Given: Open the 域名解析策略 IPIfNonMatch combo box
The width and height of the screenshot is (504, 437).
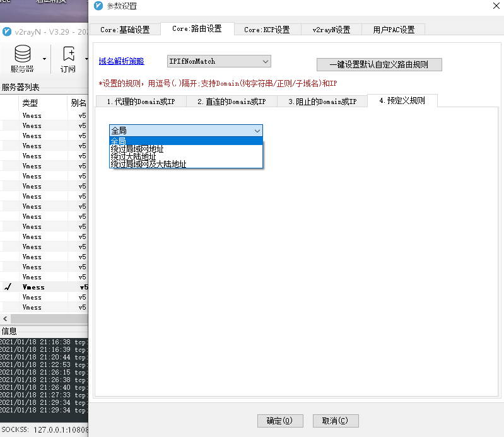Looking at the screenshot, I should click(218, 61).
